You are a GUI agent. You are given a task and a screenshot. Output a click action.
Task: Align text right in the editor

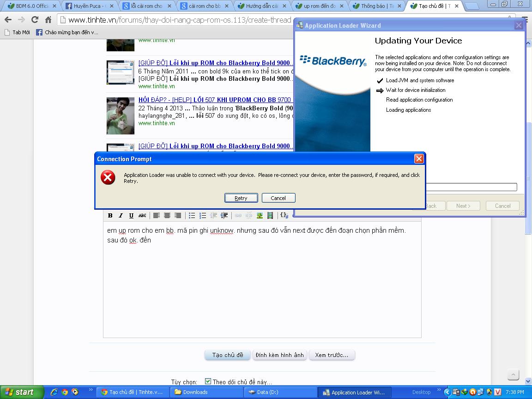pyautogui.click(x=178, y=216)
